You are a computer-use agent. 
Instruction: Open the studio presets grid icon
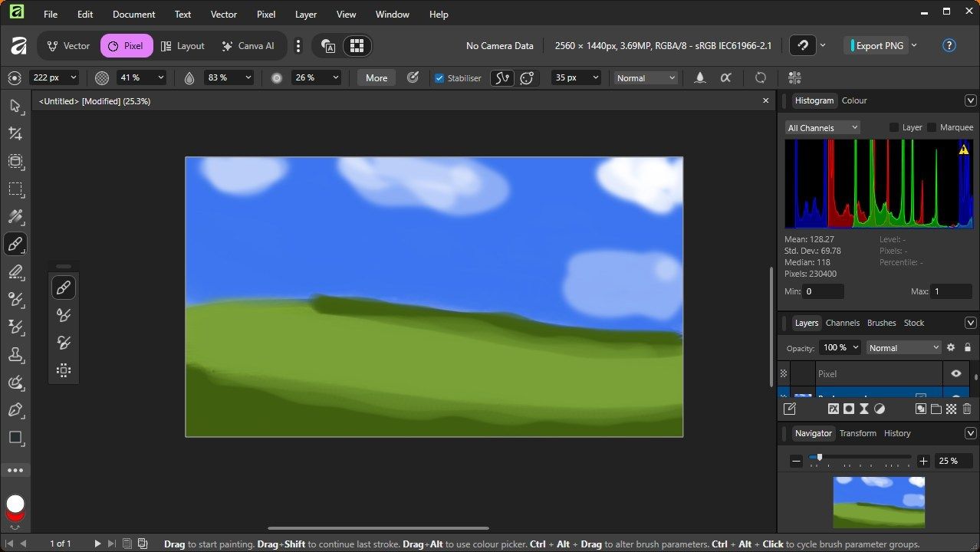click(357, 46)
